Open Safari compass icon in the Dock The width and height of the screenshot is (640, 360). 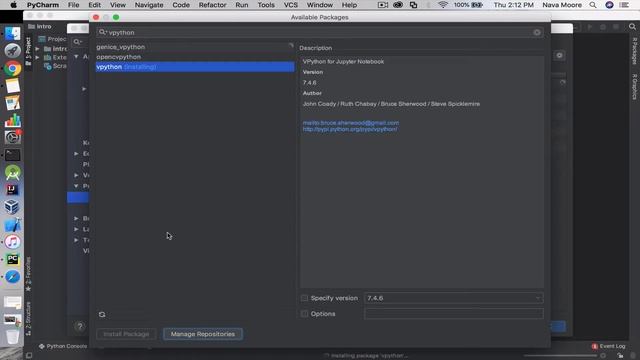[x=12, y=277]
